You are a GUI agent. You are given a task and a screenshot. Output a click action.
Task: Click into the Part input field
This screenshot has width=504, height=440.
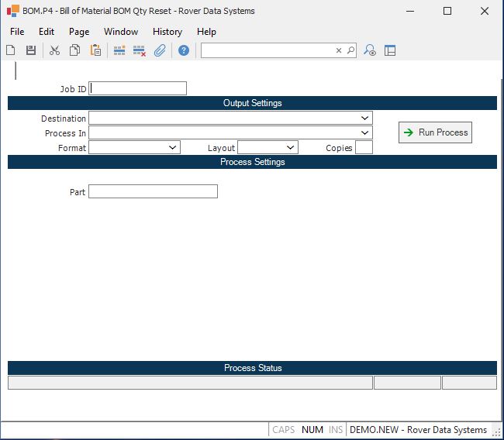153,191
